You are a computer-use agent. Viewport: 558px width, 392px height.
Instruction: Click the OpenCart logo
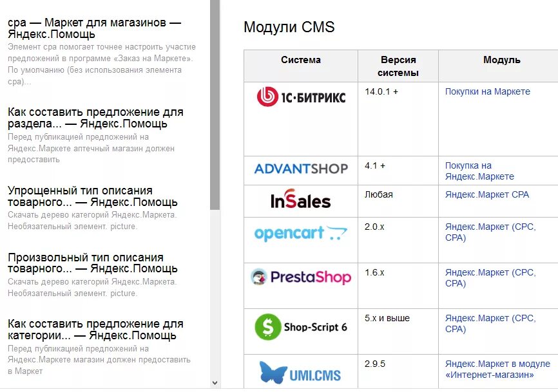click(301, 233)
